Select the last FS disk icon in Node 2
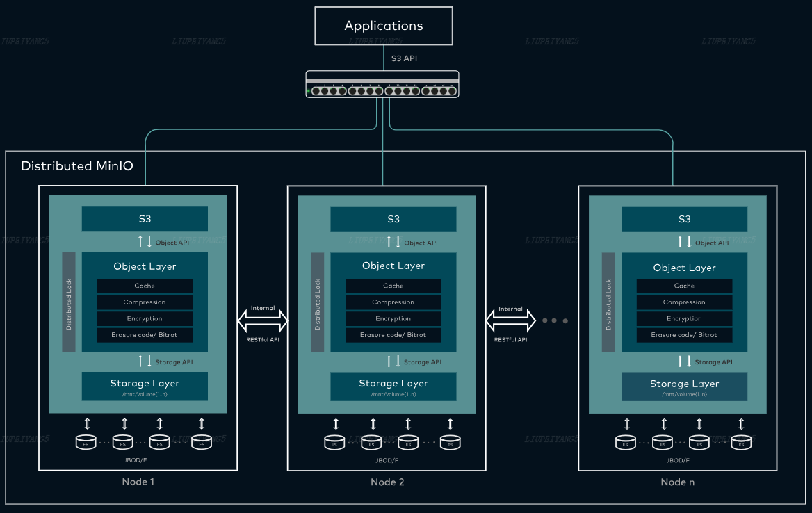 tap(450, 443)
